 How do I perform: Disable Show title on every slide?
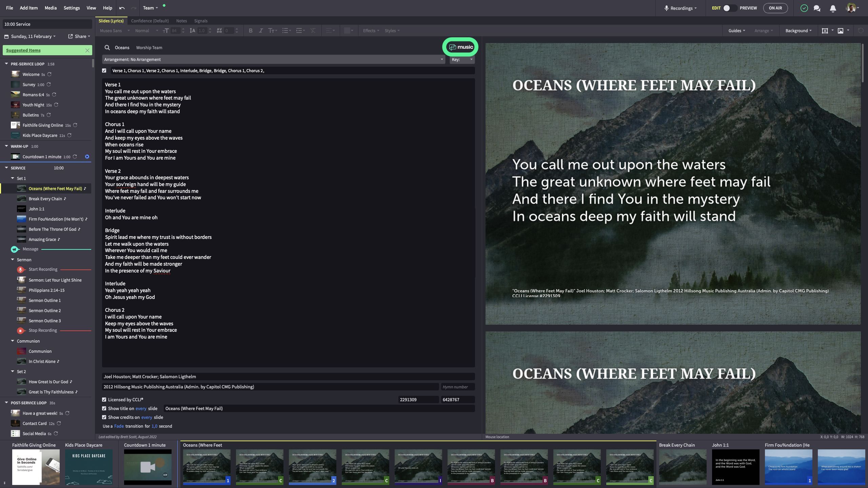click(104, 408)
